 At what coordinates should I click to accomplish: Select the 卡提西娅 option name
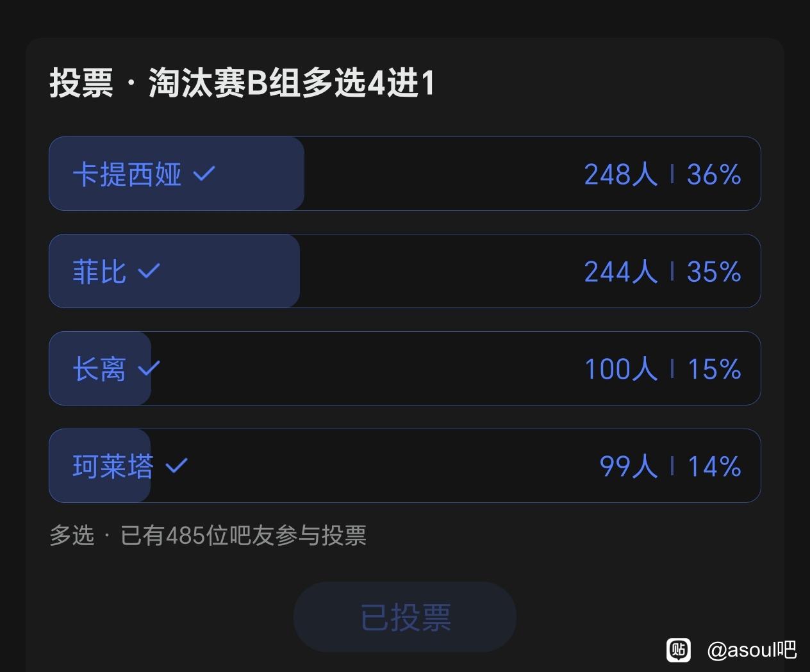coord(127,174)
